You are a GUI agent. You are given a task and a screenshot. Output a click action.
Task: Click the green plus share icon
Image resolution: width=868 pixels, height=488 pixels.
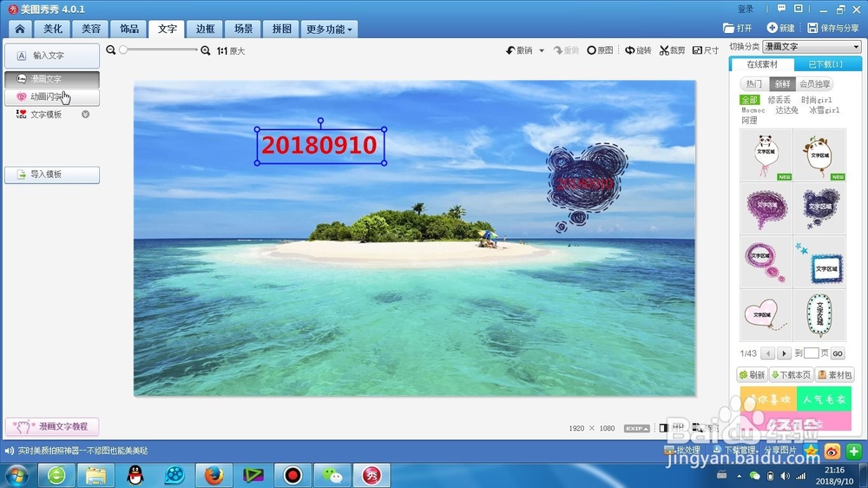pos(853,452)
